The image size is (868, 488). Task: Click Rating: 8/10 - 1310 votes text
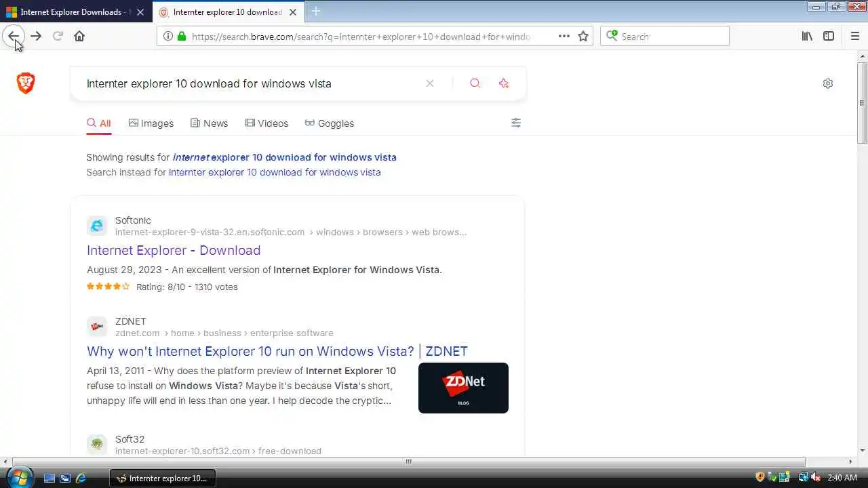coord(187,287)
